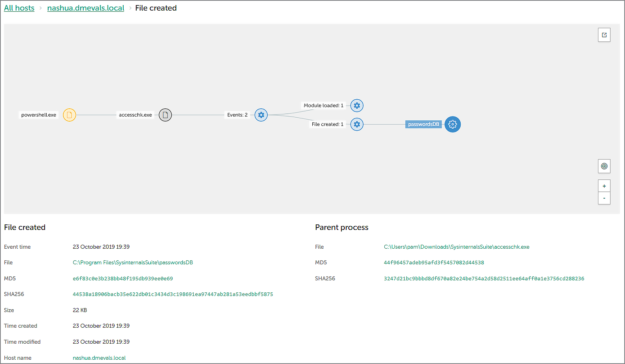
Task: Open graph in new window icon
Action: coord(604,35)
